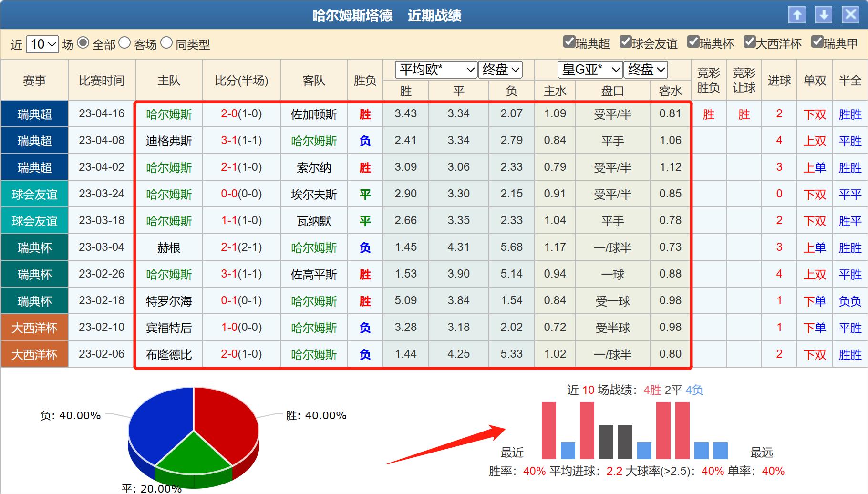Open the 终盘 dropdown next to 皇G亚
Screen dimensions: 868x494
646,70
